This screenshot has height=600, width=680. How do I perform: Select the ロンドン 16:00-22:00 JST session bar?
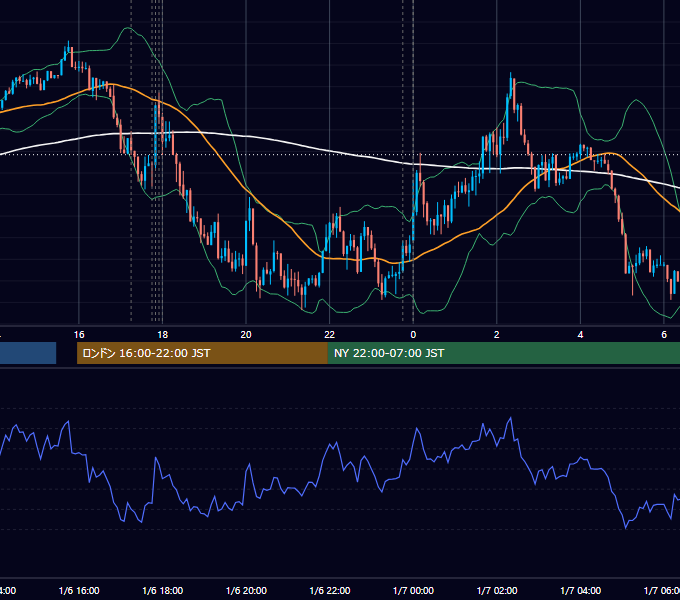click(202, 353)
